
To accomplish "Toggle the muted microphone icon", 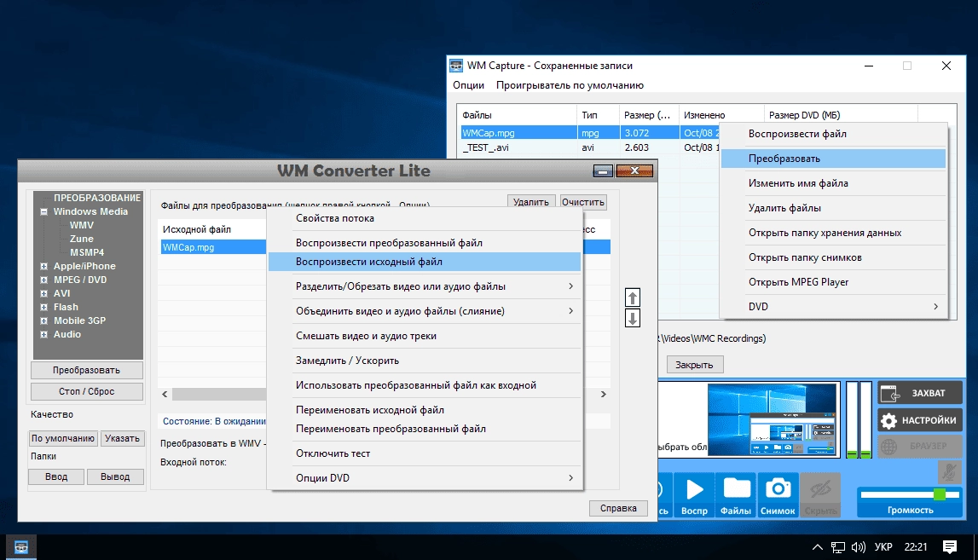I will point(950,472).
